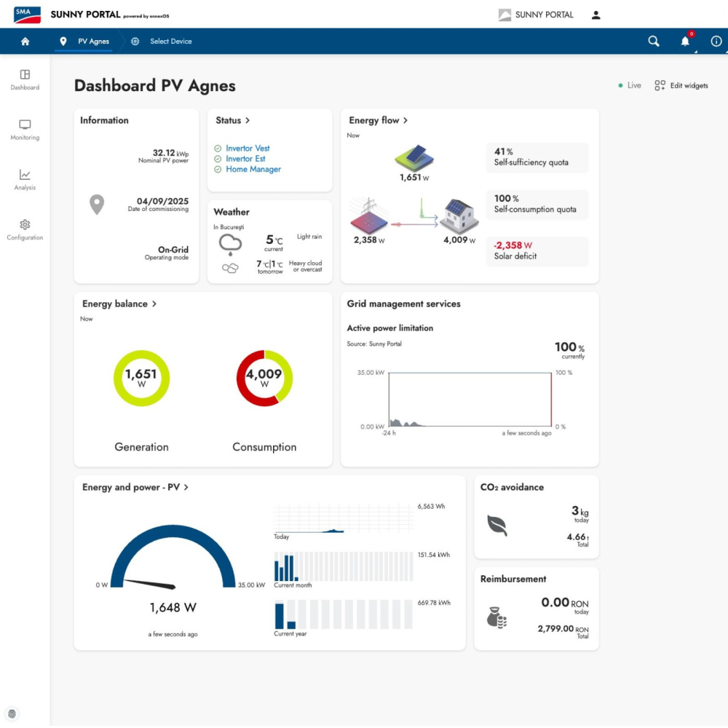
Task: Open Configuration gear in sidebar
Action: [x=25, y=230]
